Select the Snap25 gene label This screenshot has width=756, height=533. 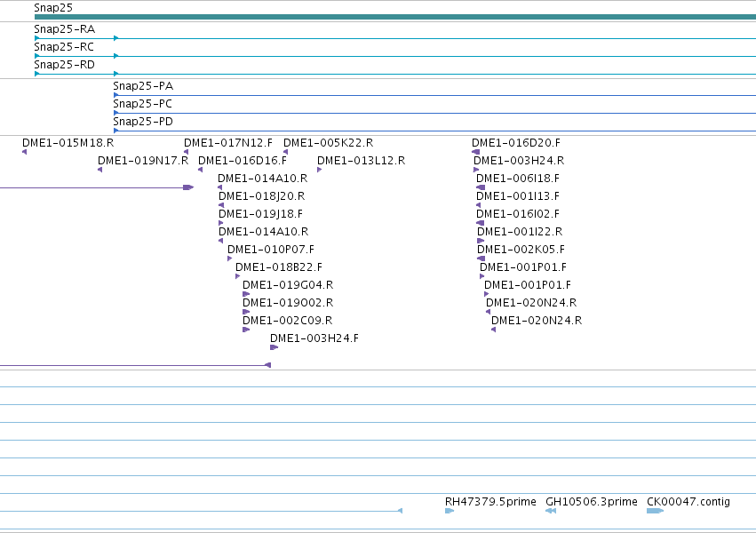tap(53, 8)
